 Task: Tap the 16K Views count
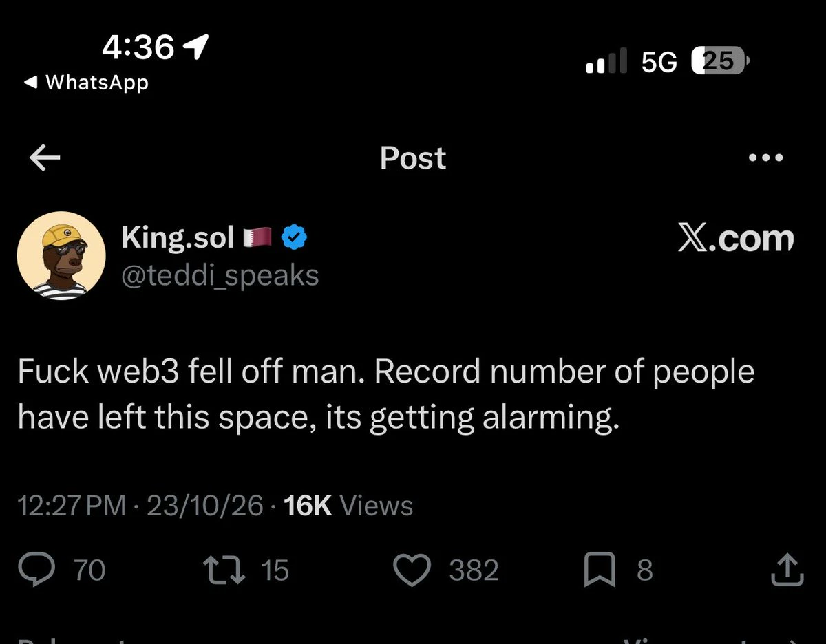(348, 506)
